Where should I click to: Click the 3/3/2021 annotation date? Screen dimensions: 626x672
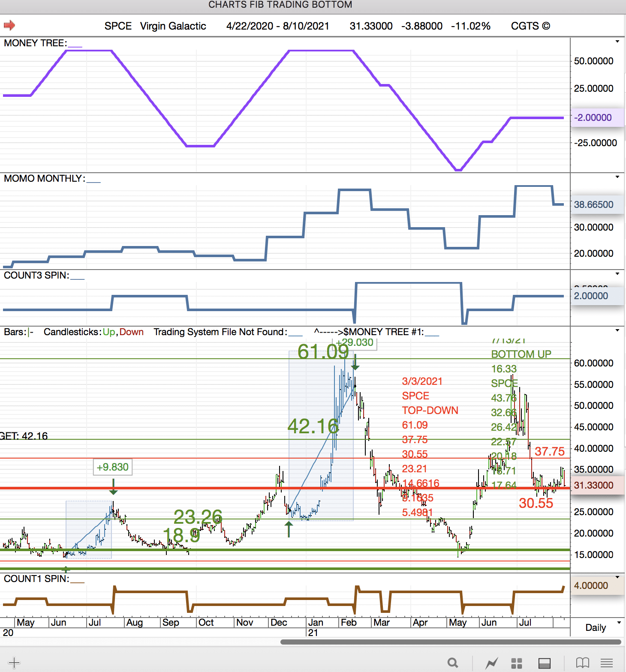point(422,381)
